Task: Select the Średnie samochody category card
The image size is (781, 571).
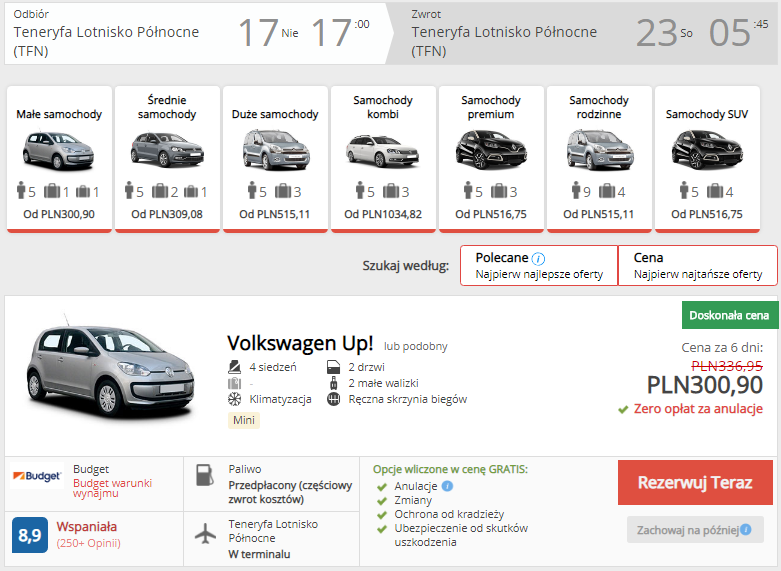Action: [x=167, y=159]
